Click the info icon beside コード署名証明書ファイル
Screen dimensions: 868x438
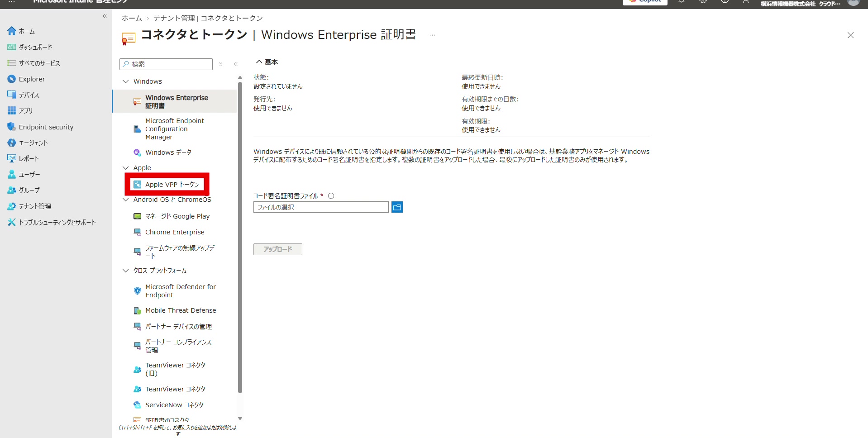coord(331,196)
